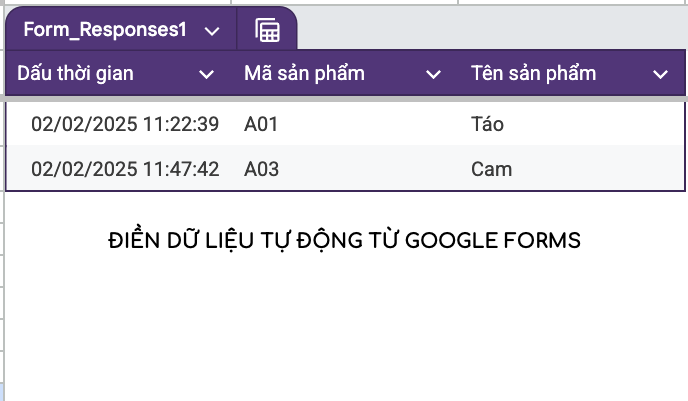Open the Mã sản phẩm column menu arrow
This screenshot has width=688, height=401.
[x=433, y=74]
